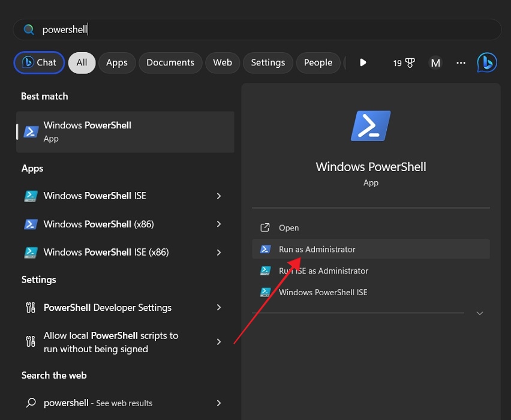Click the PowerShell Developer Settings gear icon
The image size is (511, 420).
pyautogui.click(x=30, y=307)
